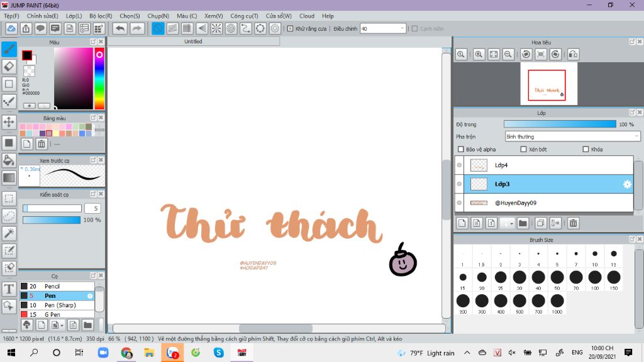The width and height of the screenshot is (644, 362).
Task: Enable radial snap guide
Action: click(216, 29)
